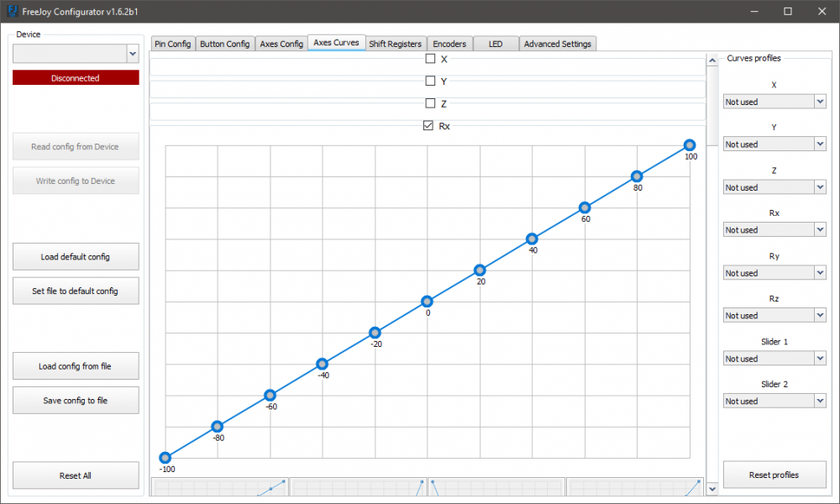Select the curve point labeled 80
840x504 pixels.
pyautogui.click(x=637, y=176)
